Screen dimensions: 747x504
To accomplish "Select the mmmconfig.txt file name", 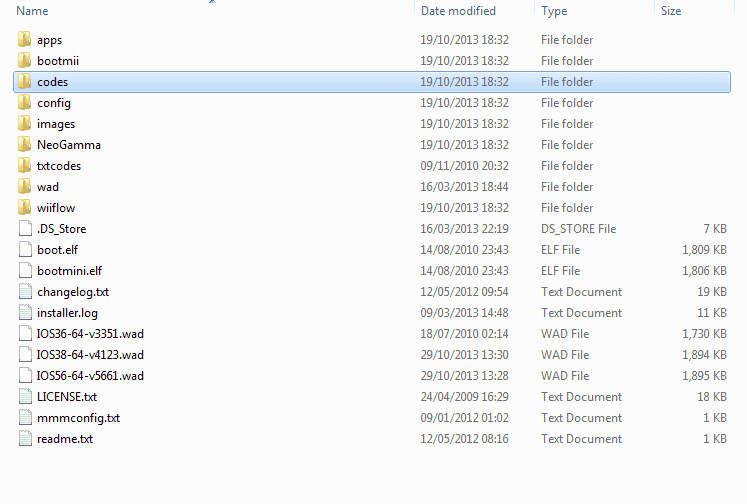I will (x=79, y=418).
